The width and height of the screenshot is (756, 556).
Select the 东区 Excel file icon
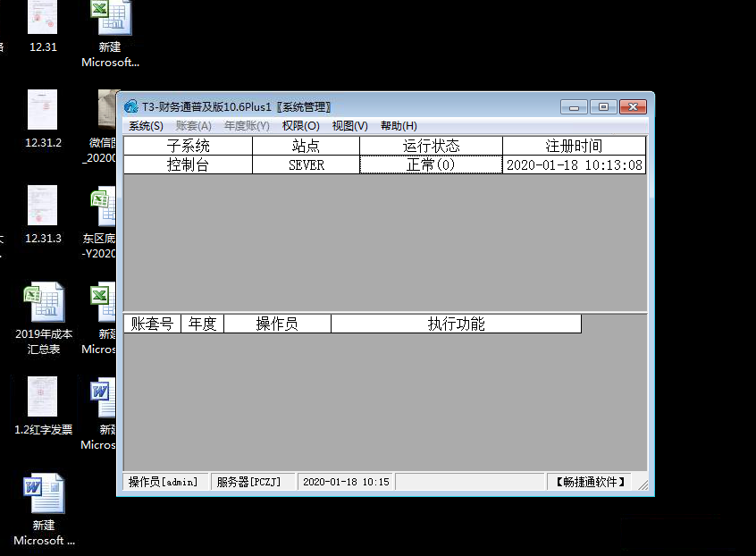[x=100, y=223]
